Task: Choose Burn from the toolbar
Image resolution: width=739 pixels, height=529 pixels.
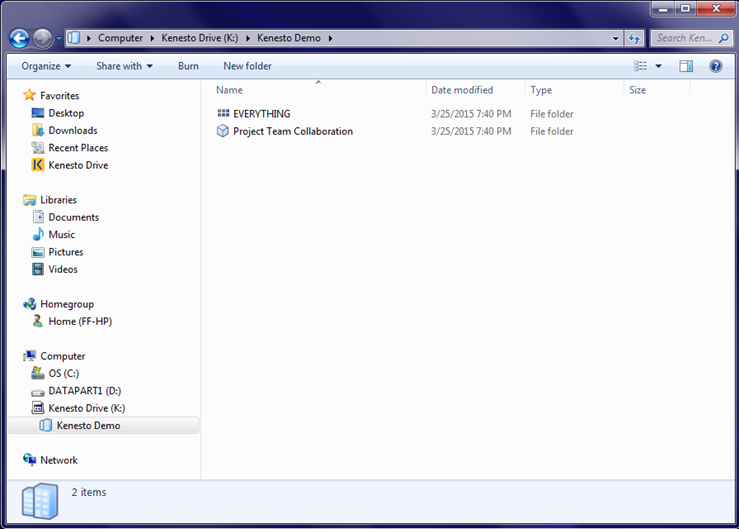Action: [188, 66]
